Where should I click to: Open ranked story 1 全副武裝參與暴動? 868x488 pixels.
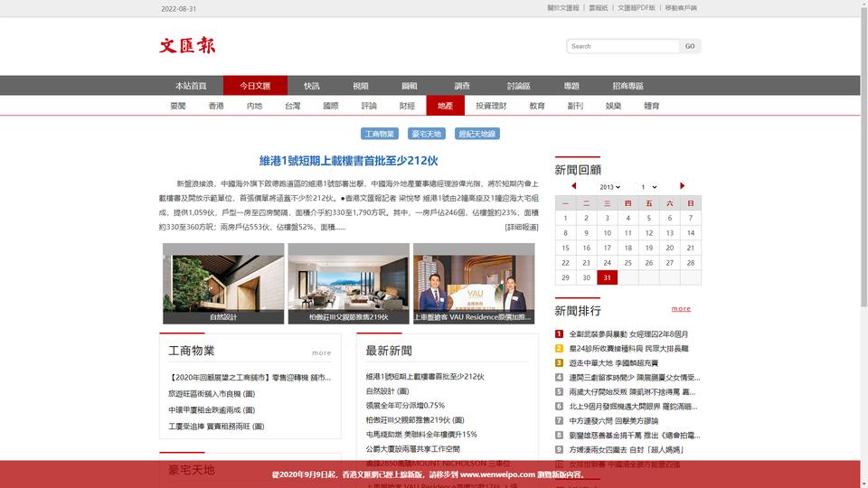pos(628,334)
